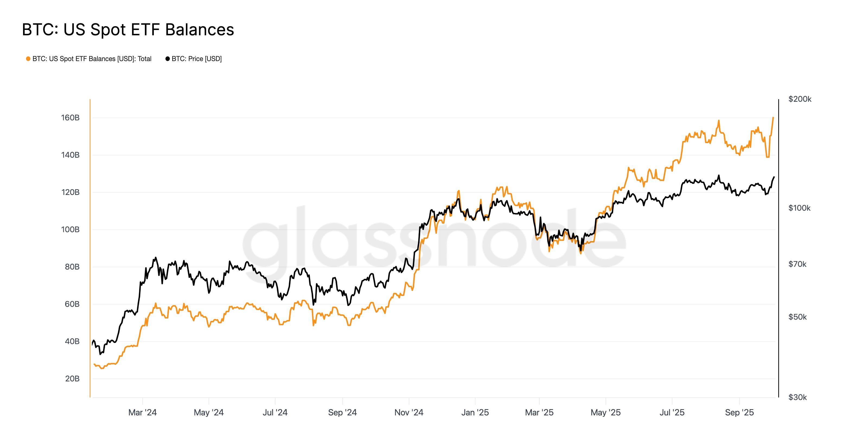Select the $100k price axis label
Screen dimensions: 868x442
coord(799,208)
